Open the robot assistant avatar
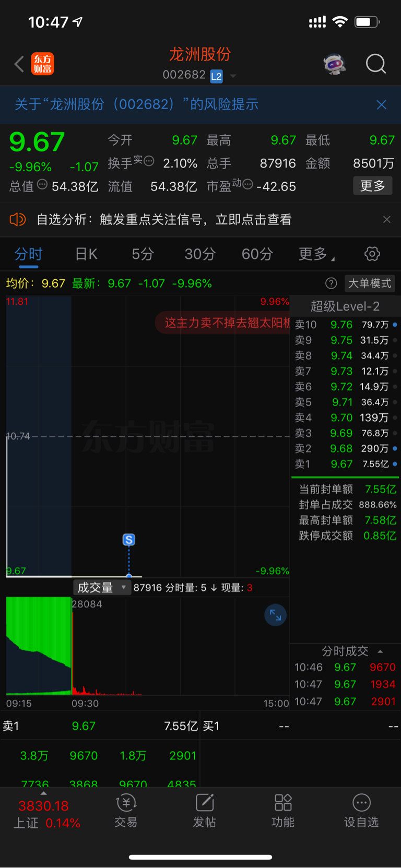 (334, 64)
